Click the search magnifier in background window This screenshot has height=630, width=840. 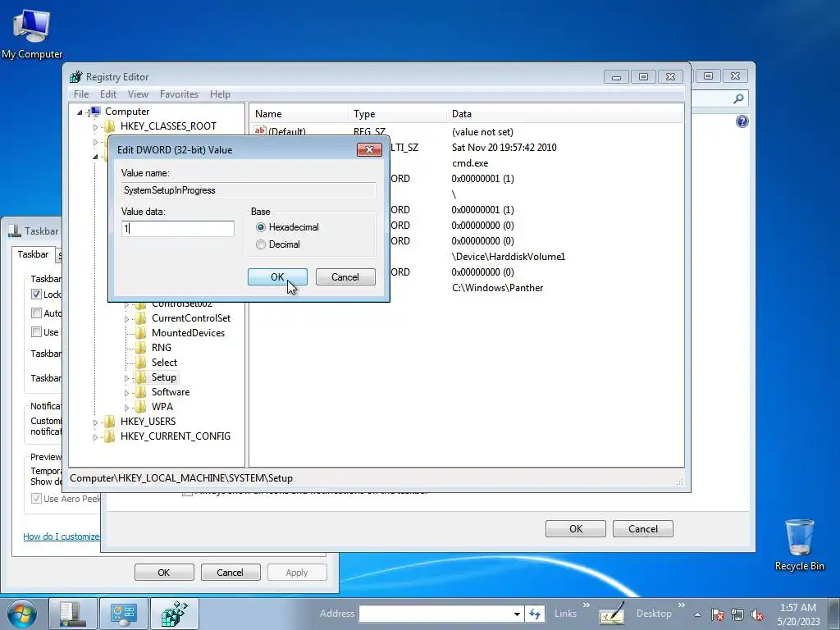[738, 98]
